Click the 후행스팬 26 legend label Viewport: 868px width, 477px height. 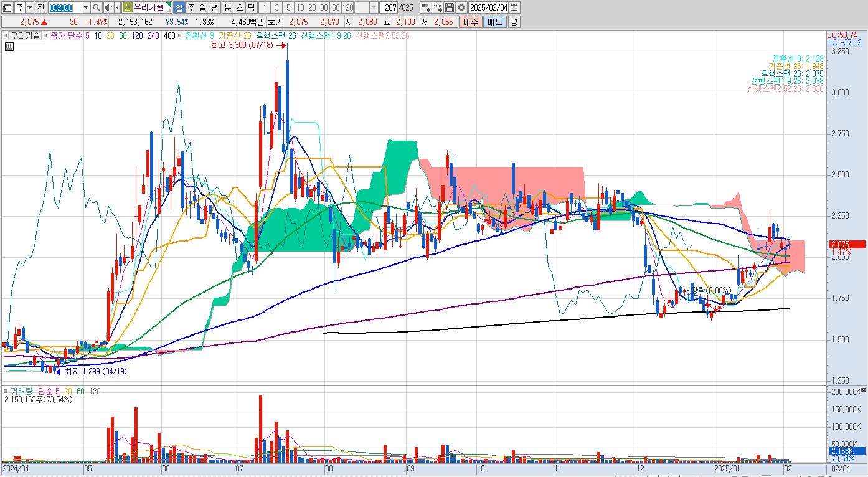click(x=276, y=35)
